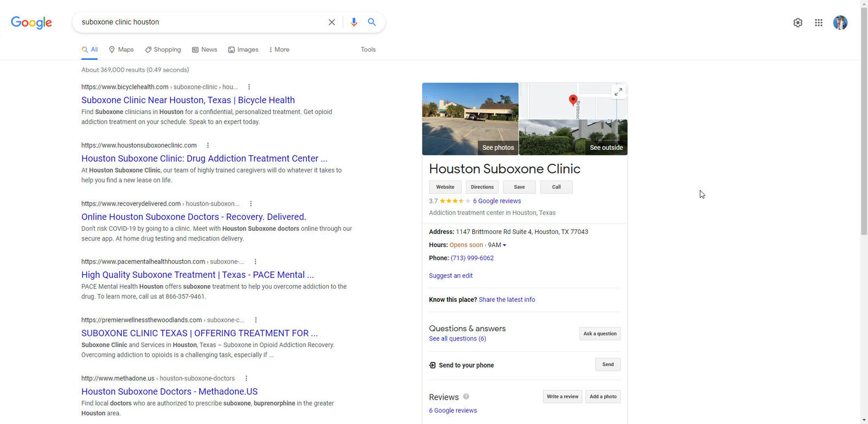The image size is (868, 424).
Task: Click the houstonsuboxoneclinic.com URL text
Action: coord(139,145)
